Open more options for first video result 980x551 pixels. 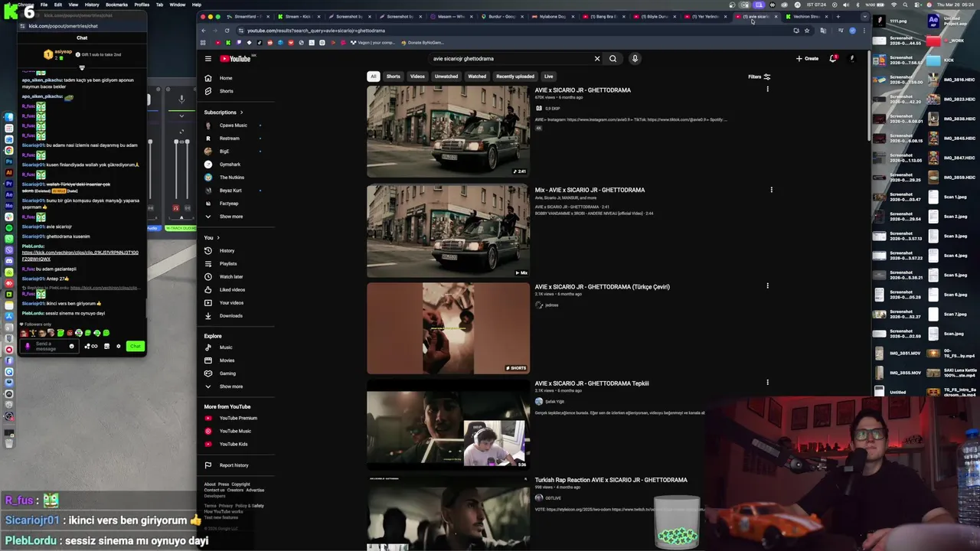coord(767,90)
